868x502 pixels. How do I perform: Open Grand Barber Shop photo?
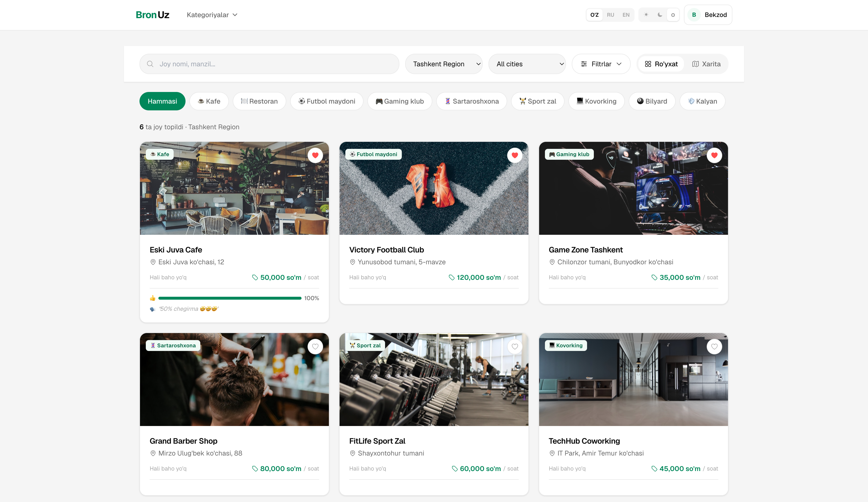[234, 380]
